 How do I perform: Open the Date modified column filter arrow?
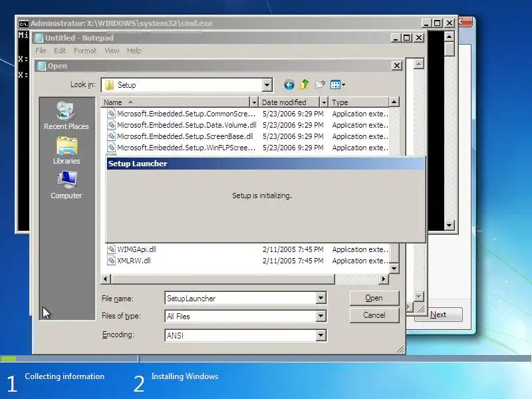[x=324, y=102]
